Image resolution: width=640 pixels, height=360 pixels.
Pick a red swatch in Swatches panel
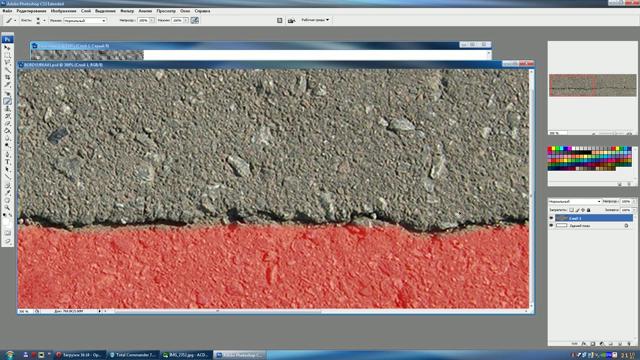[x=550, y=149]
